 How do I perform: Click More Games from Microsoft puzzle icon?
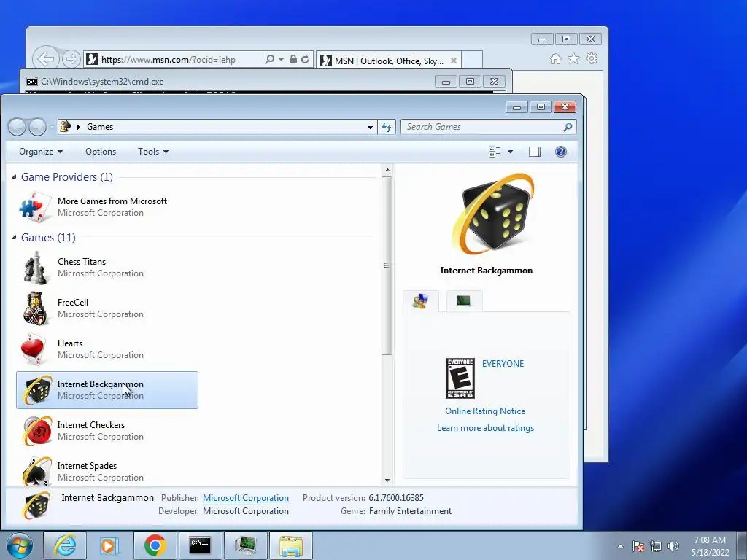click(x=35, y=207)
